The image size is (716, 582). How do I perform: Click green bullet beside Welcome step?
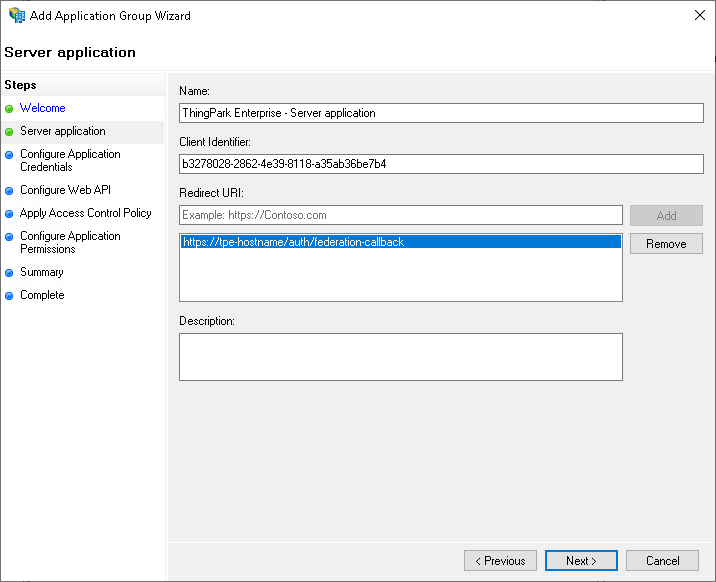[x=10, y=108]
